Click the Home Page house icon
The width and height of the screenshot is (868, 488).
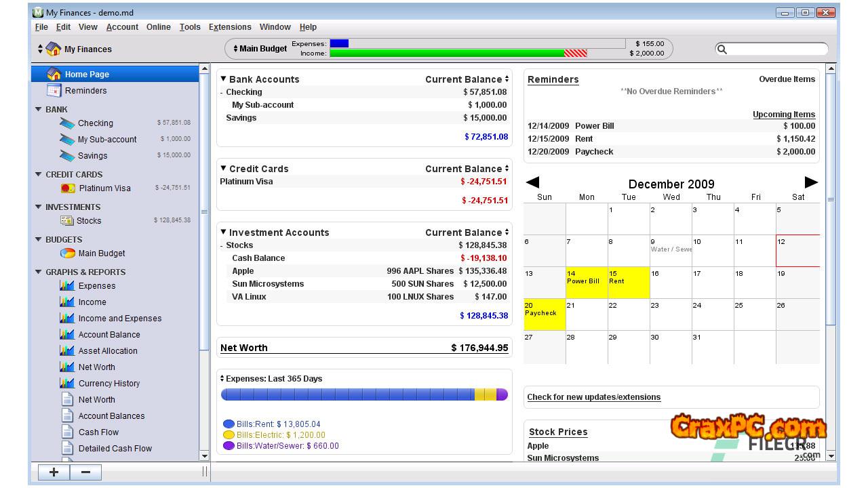54,75
